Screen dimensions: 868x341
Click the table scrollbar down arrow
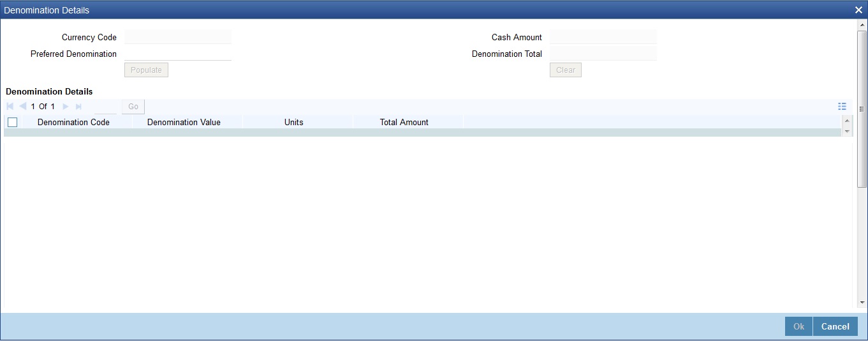847,131
